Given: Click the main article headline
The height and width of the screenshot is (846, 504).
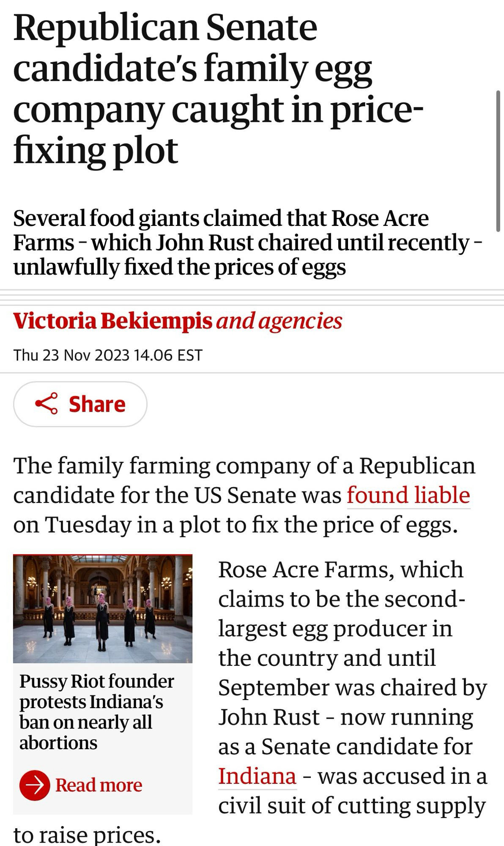Looking at the screenshot, I should coord(218,89).
